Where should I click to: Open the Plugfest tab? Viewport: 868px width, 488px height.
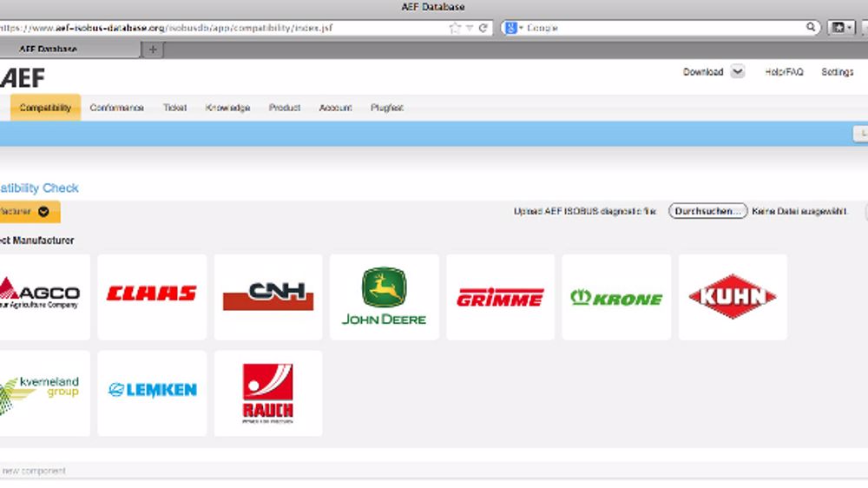387,108
